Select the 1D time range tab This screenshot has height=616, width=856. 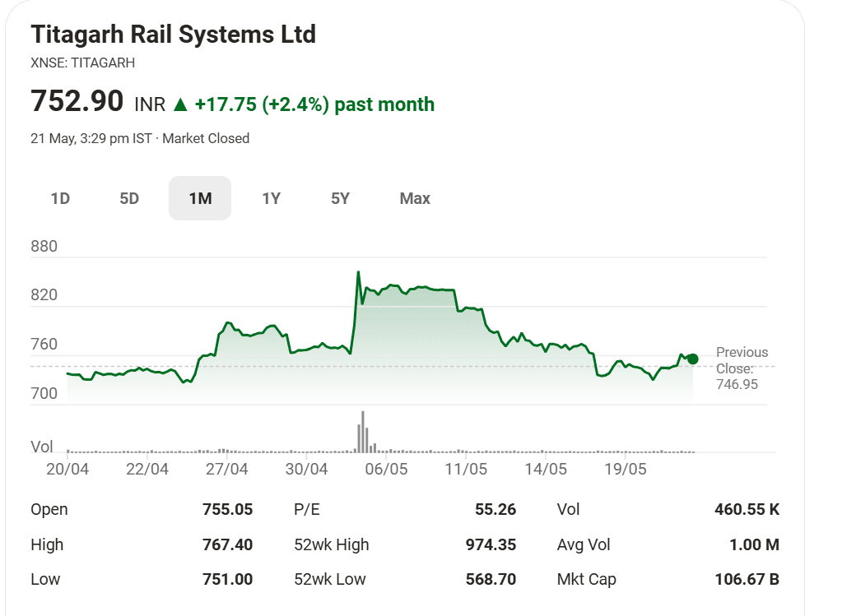coord(61,198)
